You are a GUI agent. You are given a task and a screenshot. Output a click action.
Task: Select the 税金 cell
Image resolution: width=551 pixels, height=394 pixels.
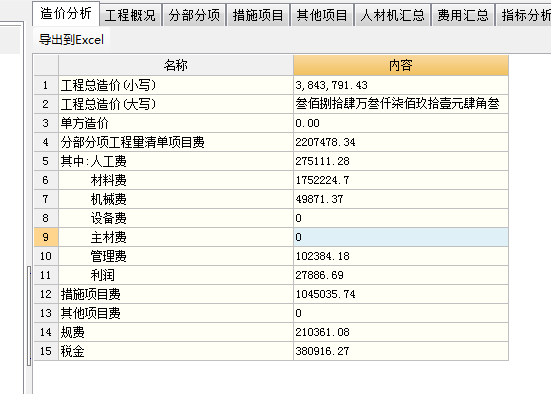pyautogui.click(x=176, y=351)
